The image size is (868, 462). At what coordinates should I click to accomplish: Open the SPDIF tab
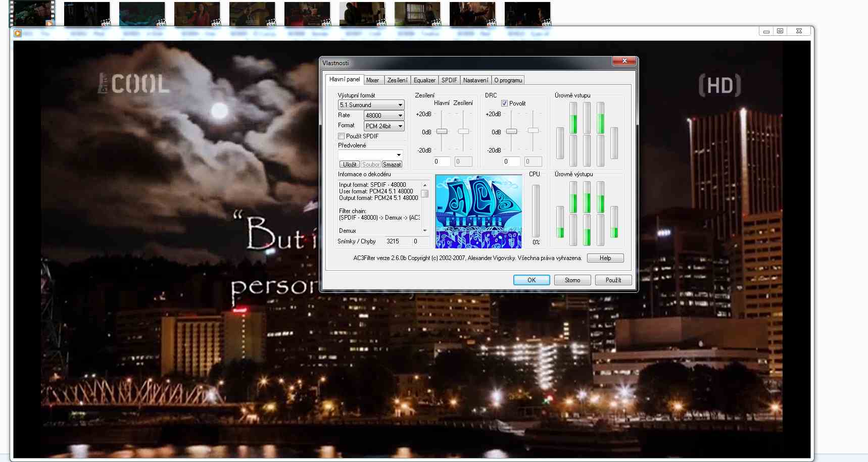tap(449, 80)
